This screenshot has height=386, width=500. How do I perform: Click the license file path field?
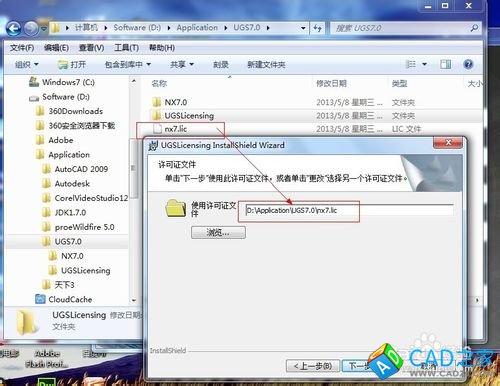349,211
